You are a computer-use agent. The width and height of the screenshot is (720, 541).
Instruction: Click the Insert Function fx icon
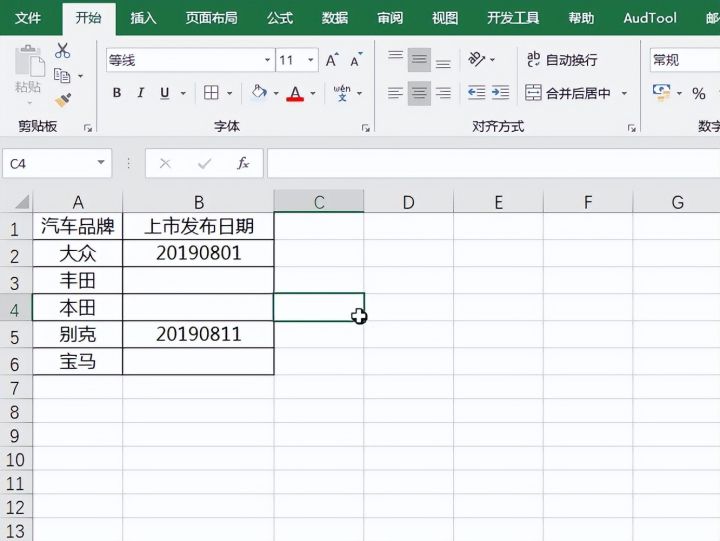point(243,163)
